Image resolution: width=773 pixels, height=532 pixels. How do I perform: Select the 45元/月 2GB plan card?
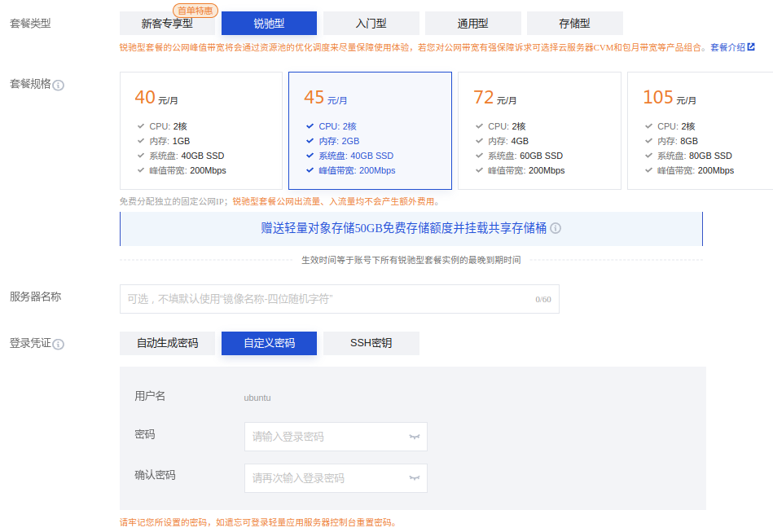(370, 130)
